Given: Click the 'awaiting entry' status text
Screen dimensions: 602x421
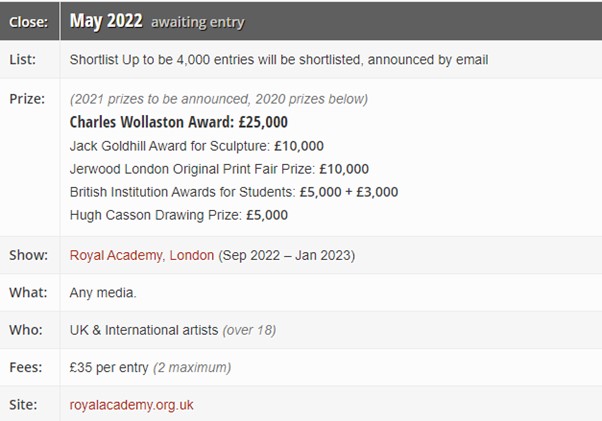Looking at the screenshot, I should [197, 22].
